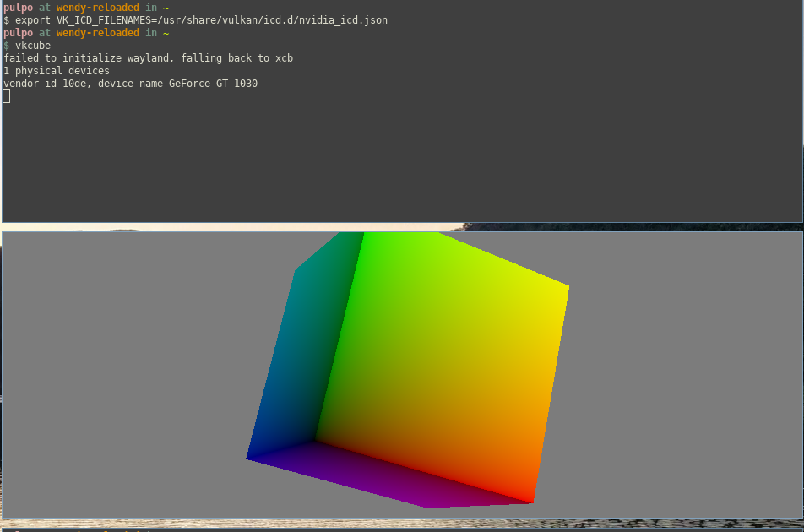Click the '1 physical devices' output line
Viewport: 804px width, 532px height.
(57, 71)
